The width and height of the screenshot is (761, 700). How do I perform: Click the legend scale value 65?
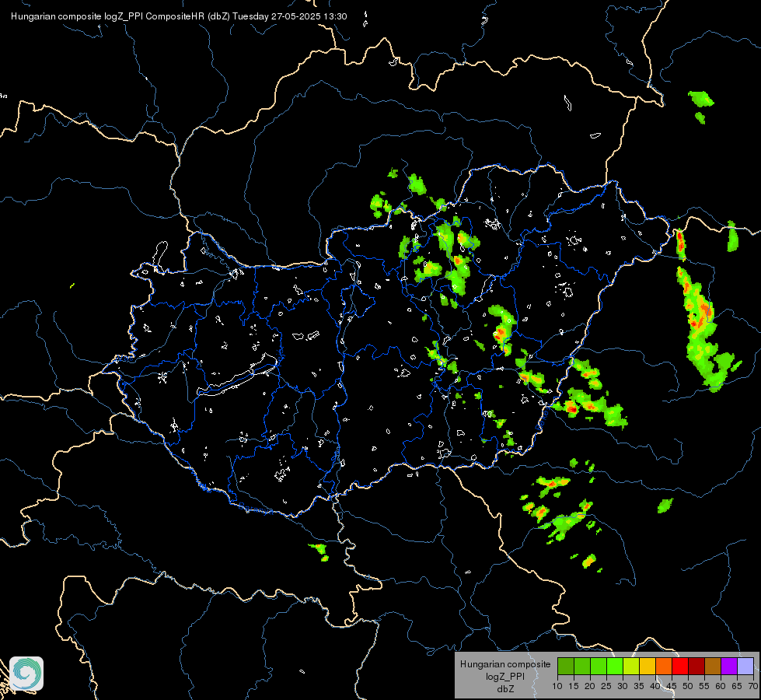point(737,686)
